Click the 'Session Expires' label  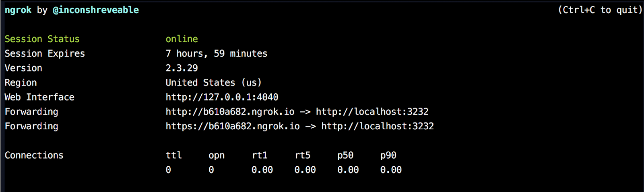click(45, 54)
